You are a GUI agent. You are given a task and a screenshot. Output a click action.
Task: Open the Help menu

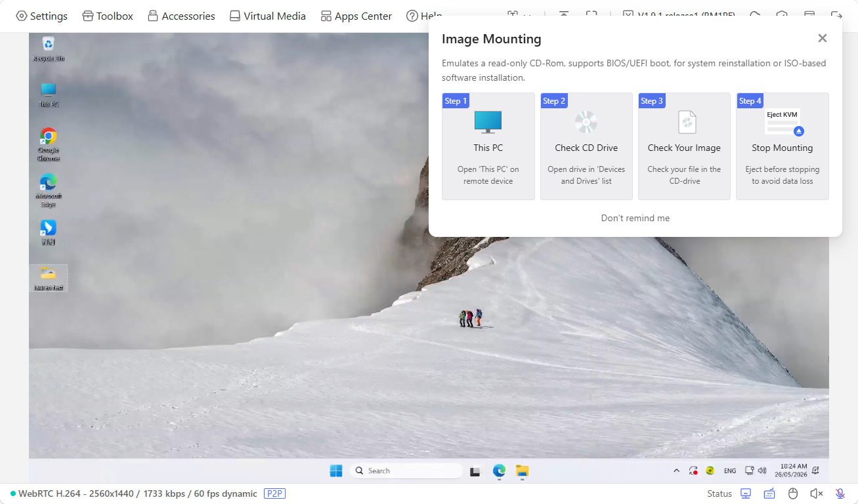423,16
